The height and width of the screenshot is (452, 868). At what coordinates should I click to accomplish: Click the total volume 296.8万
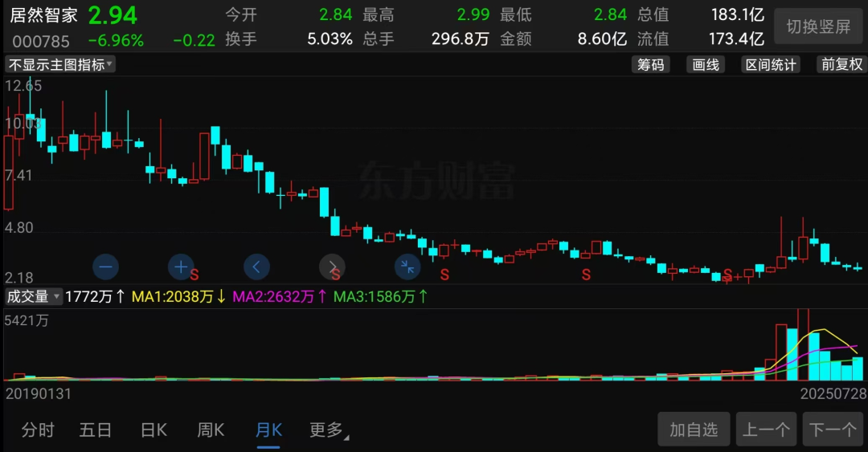click(461, 39)
